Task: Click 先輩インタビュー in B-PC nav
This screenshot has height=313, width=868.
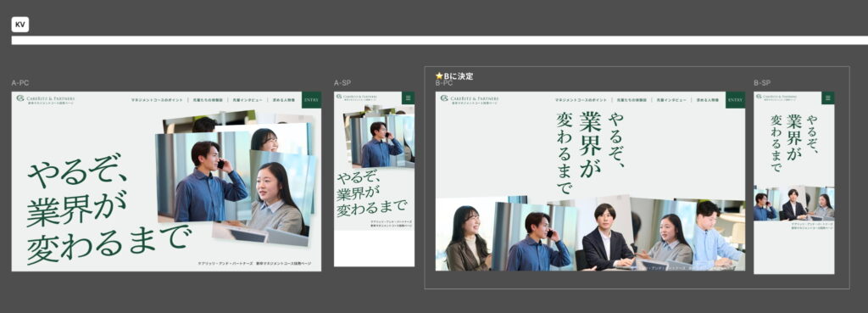Action: [671, 100]
